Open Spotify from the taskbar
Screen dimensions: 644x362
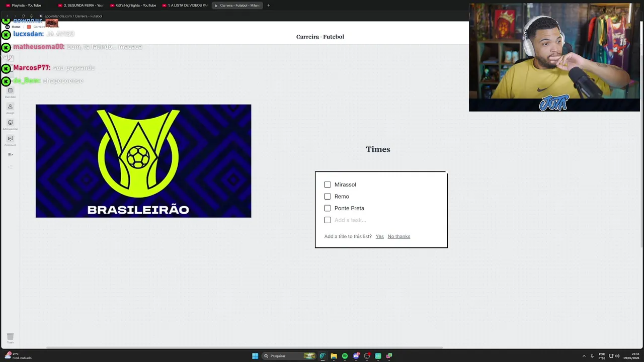[x=345, y=356]
